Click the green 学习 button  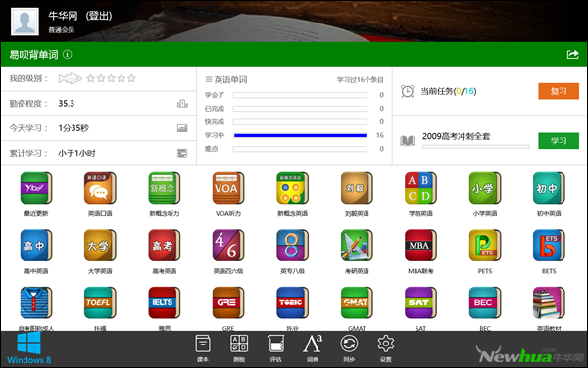[559, 141]
